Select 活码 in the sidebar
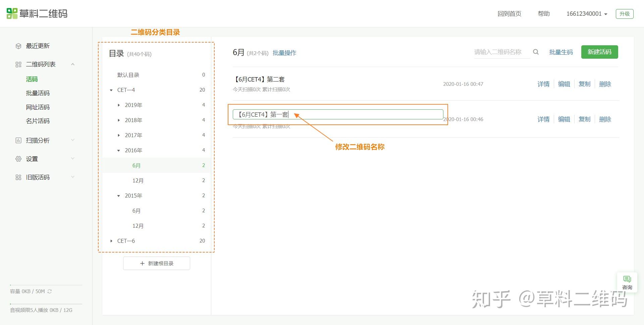Viewport: 644px width, 325px height. coord(32,79)
